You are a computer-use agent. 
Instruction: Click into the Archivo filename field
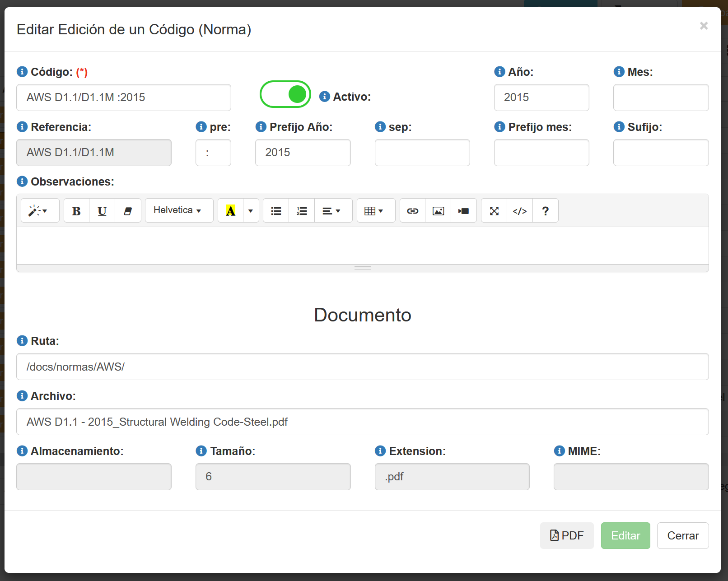click(362, 422)
